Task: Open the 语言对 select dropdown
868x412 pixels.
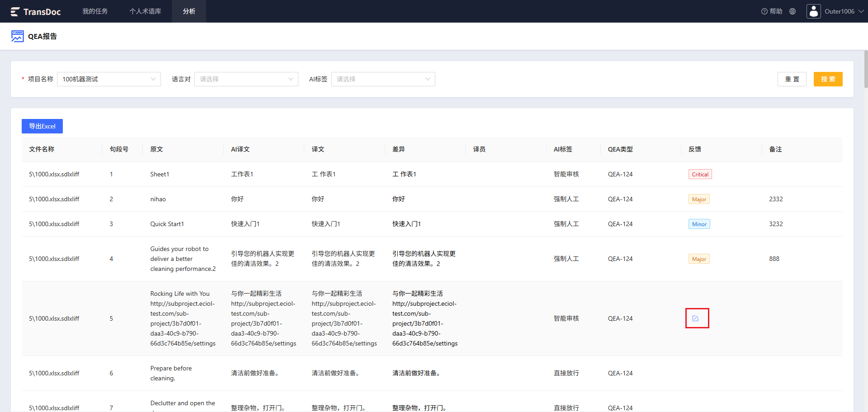Action: point(246,79)
